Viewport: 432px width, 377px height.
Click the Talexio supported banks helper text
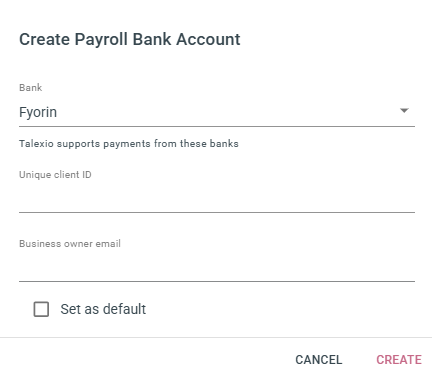(x=129, y=144)
